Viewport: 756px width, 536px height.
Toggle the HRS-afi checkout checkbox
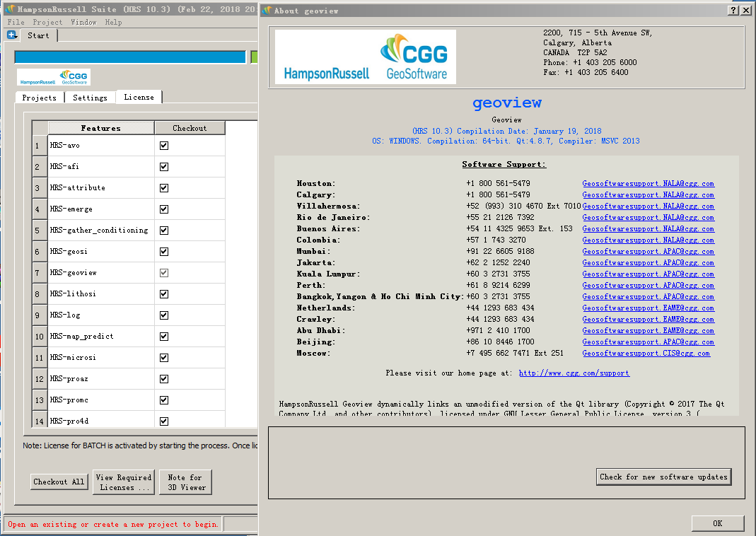(164, 167)
